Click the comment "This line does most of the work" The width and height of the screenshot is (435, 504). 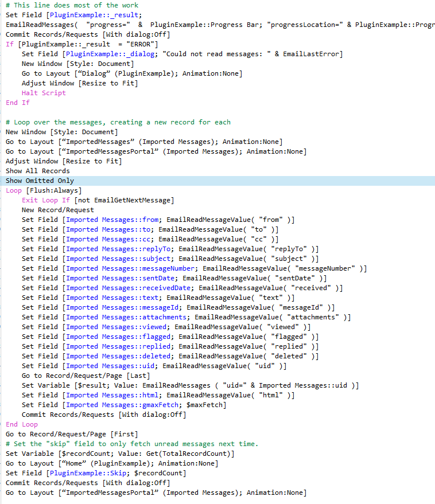(x=68, y=5)
